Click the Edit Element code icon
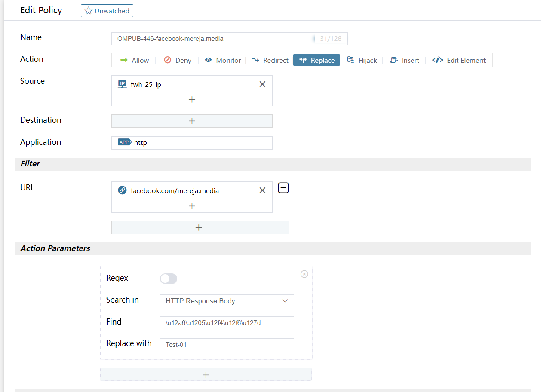The width and height of the screenshot is (541, 392). (x=437, y=60)
